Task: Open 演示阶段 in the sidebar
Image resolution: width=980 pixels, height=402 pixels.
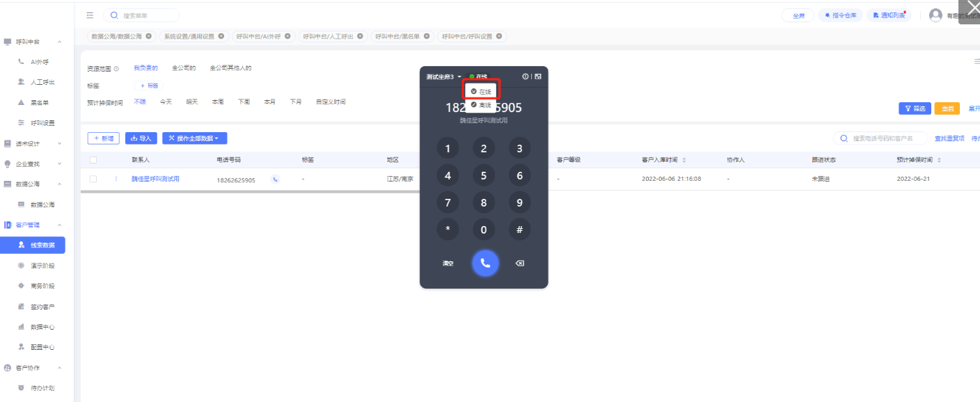Action: (42, 266)
